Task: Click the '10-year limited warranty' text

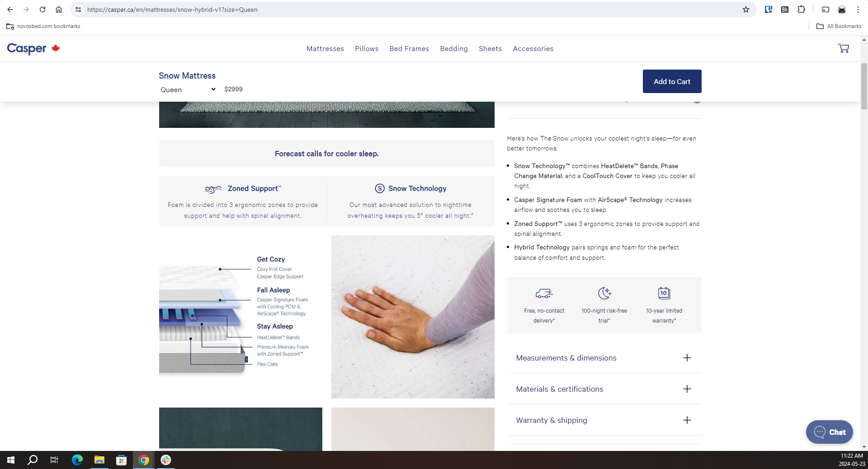Action: click(x=664, y=316)
